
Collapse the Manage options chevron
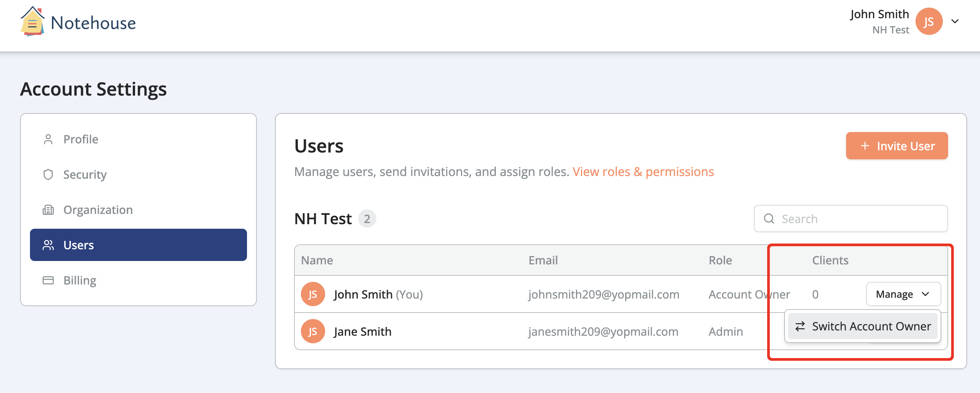(x=926, y=294)
